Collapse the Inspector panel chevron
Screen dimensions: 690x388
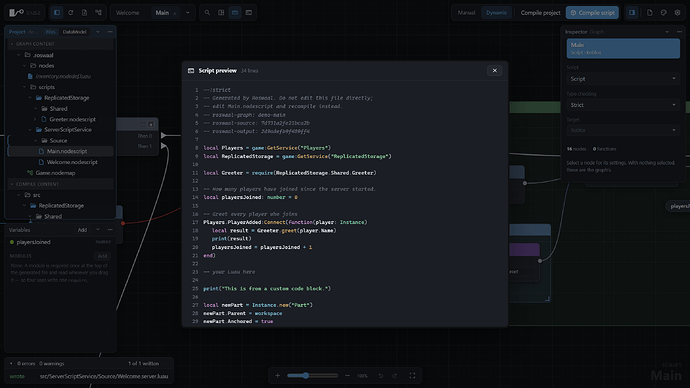coord(667,32)
